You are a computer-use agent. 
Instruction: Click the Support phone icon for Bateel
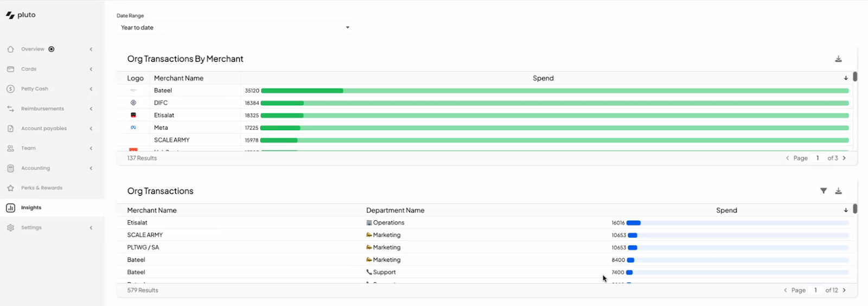coord(369,272)
